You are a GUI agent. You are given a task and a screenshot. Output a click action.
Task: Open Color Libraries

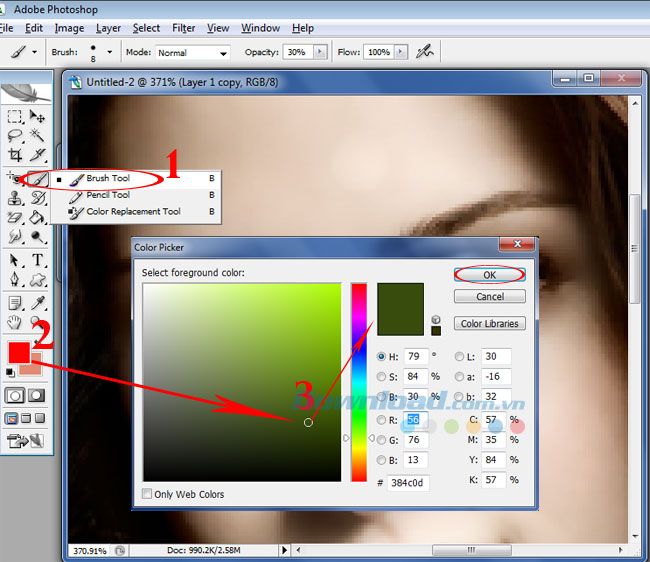tap(490, 323)
